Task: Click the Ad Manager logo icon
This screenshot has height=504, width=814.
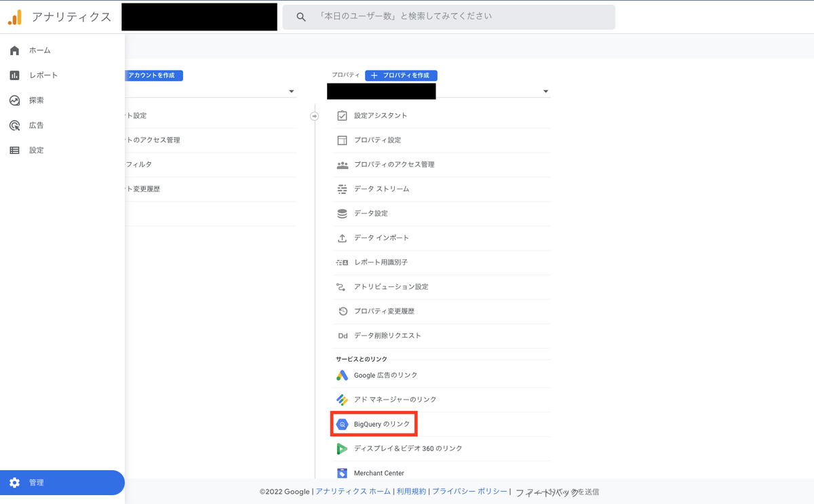Action: [342, 400]
